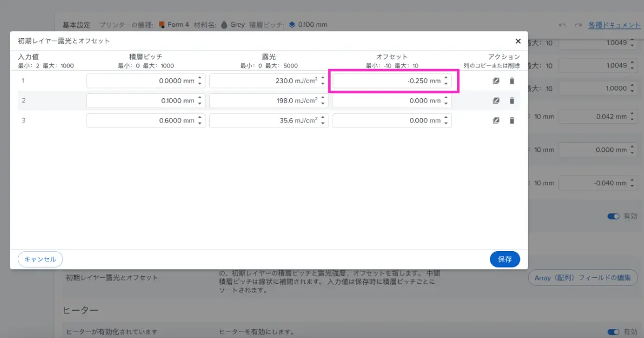Screen dimensions: 644x338
Task: Increase row 1 積層ピッチ with stepper up arrow
Action: pos(200,78)
